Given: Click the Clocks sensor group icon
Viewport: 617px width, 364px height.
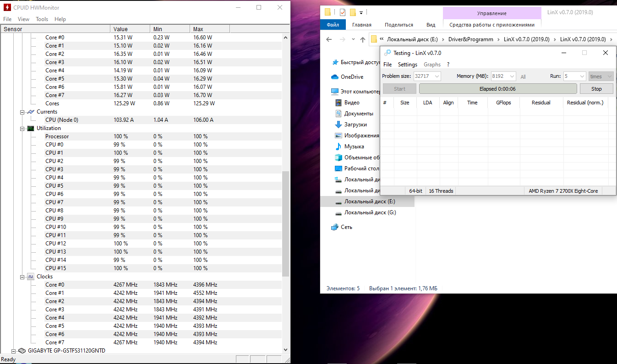Looking at the screenshot, I should point(31,277).
